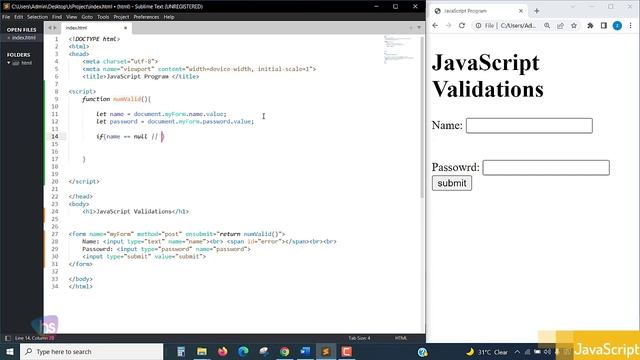This screenshot has width=640, height=360.
Task: Open the Windows Start menu
Action: 10,351
